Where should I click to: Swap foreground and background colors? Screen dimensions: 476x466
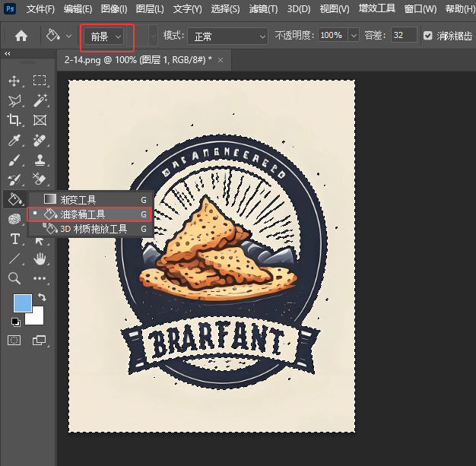42,296
